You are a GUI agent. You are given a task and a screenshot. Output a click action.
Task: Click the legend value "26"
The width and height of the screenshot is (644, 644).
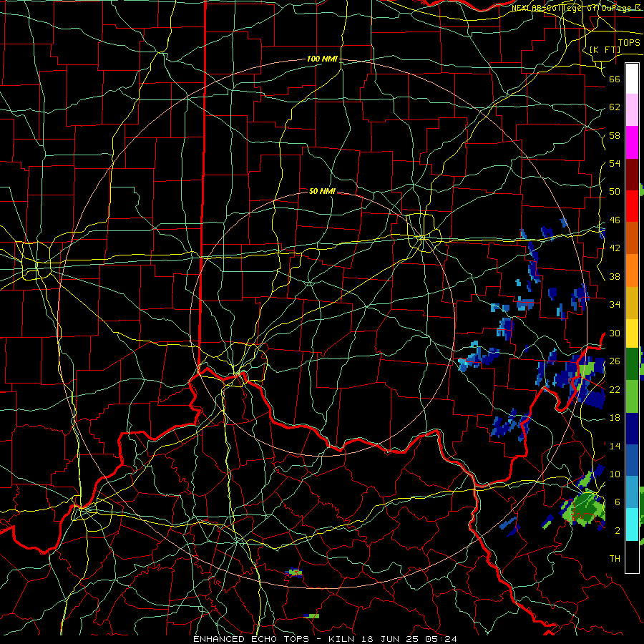[615, 361]
